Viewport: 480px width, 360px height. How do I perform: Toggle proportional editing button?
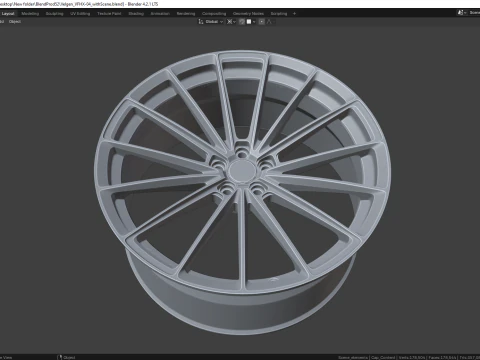[262, 22]
